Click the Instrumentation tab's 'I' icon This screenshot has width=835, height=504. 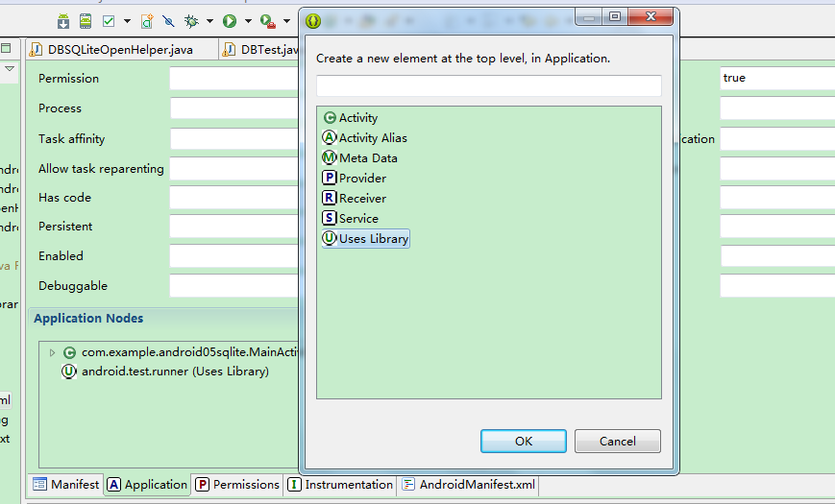294,484
